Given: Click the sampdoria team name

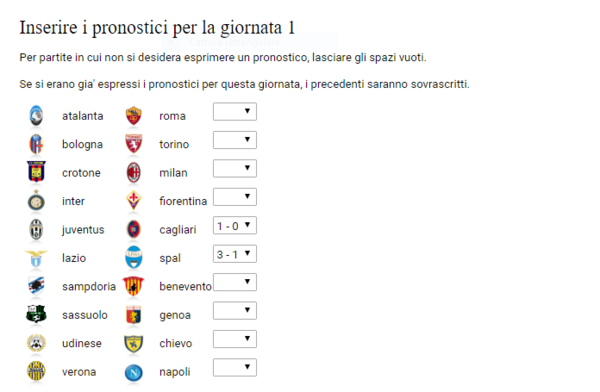Looking at the screenshot, I should click(x=89, y=286).
